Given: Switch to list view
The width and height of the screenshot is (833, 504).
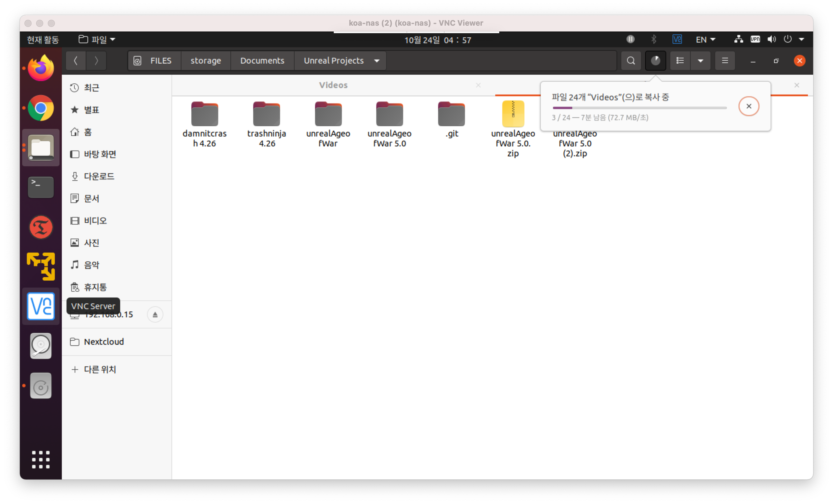Looking at the screenshot, I should (680, 61).
